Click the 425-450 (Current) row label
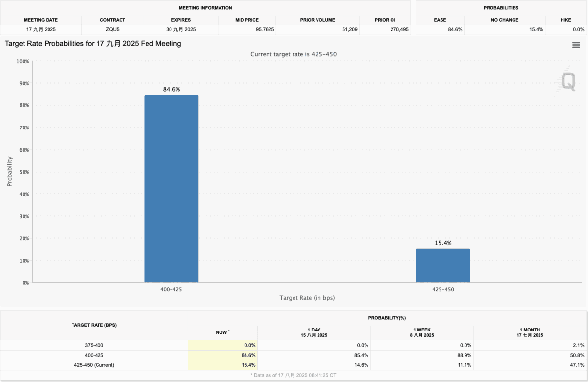The image size is (588, 382). tap(94, 365)
